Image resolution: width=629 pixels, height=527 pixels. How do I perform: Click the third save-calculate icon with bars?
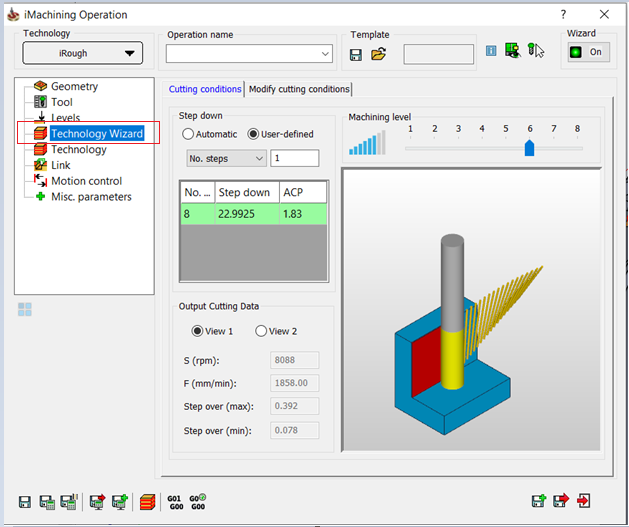click(69, 502)
